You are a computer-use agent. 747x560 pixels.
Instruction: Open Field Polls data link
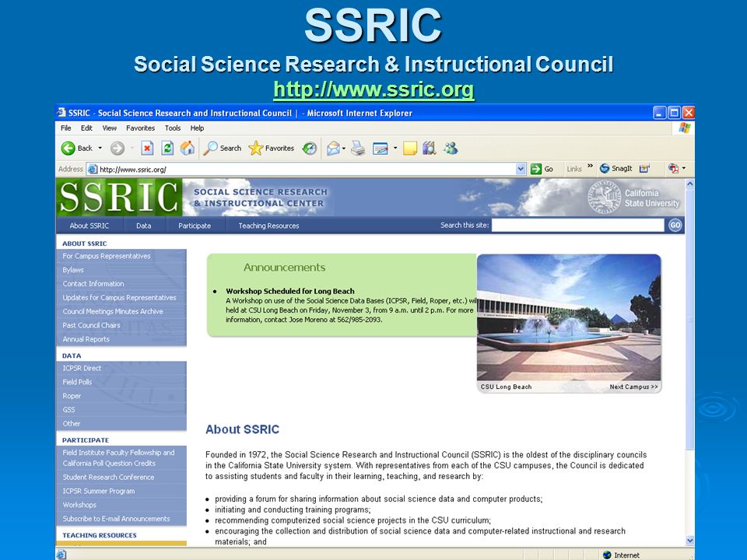(77, 382)
